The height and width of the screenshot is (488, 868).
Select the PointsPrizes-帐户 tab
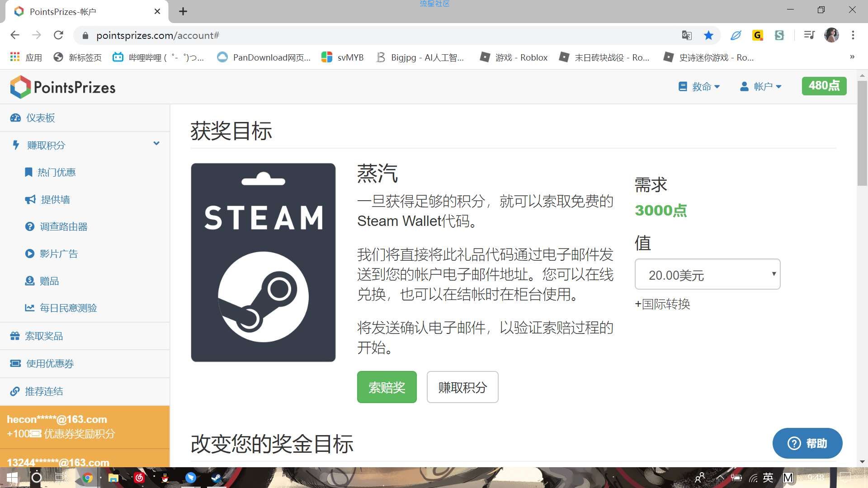(x=86, y=12)
